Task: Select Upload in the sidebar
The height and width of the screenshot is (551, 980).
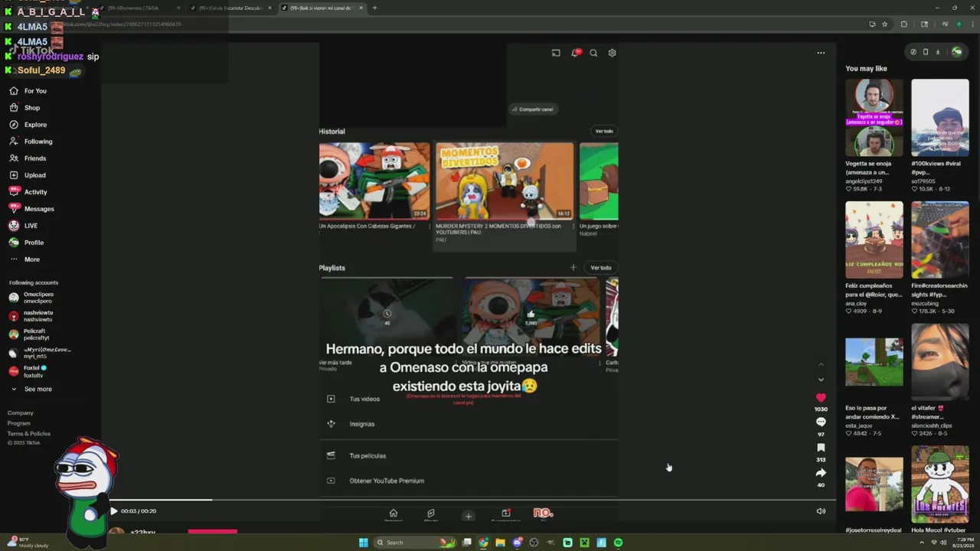Action: tap(28, 175)
